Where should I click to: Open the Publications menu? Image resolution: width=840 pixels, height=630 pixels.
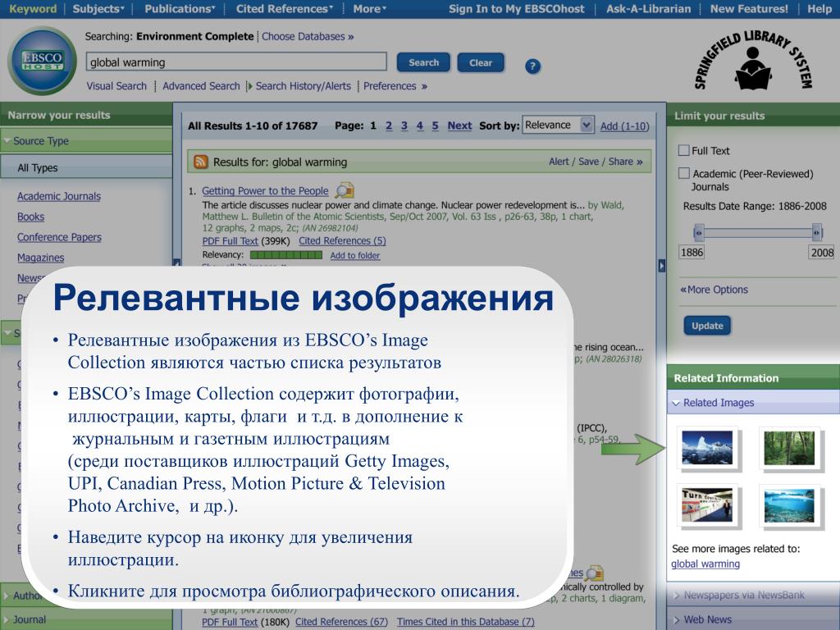click(x=179, y=9)
